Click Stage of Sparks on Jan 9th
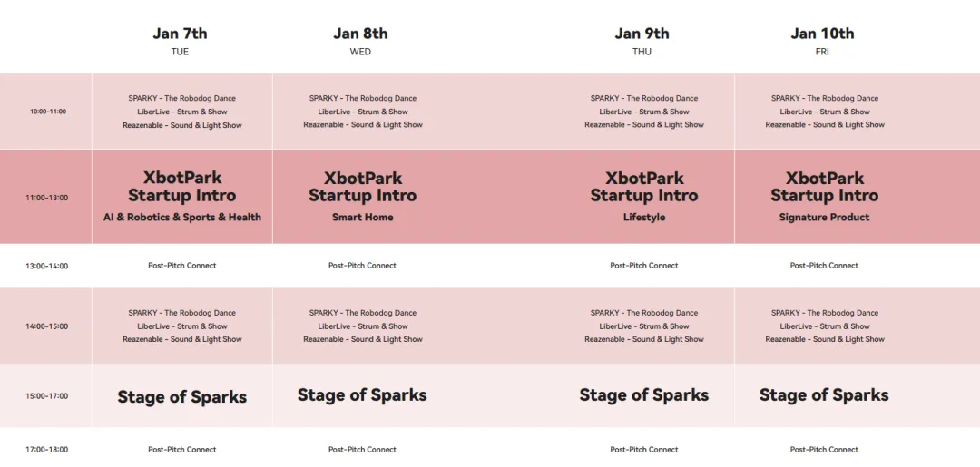Viewport: 980px width, 467px height. [x=644, y=395]
